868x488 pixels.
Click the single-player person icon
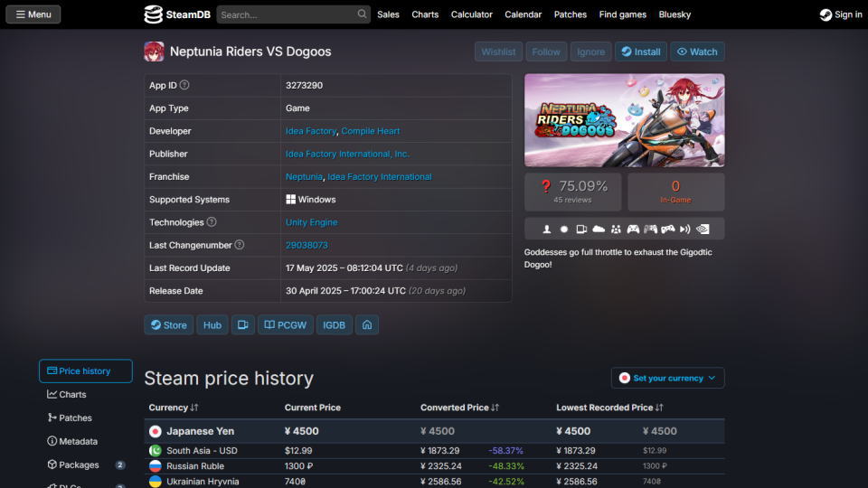(x=546, y=229)
